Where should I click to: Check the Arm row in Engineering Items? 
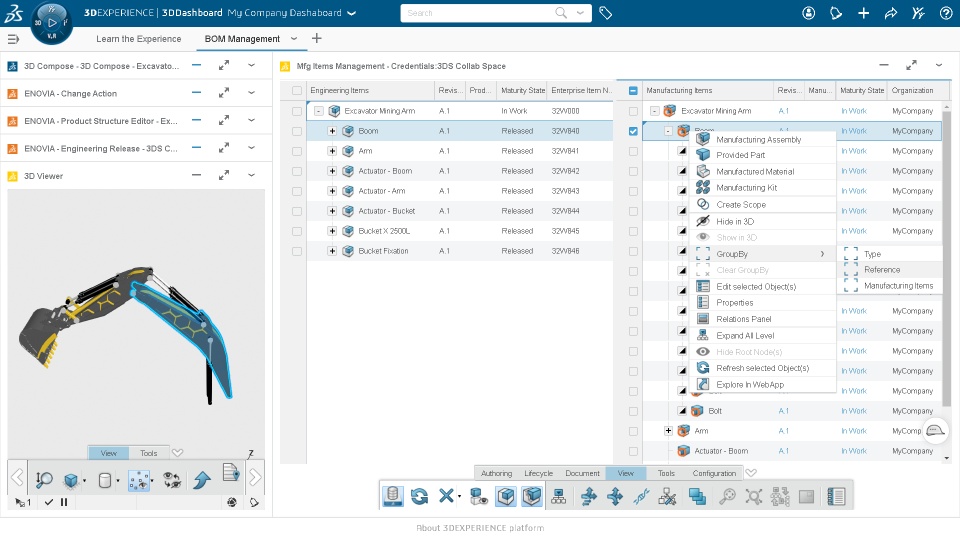coord(297,151)
